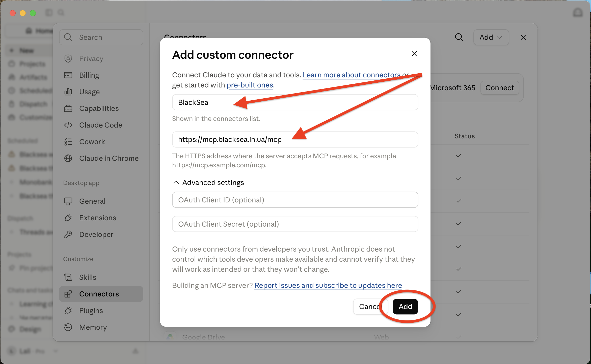591x364 pixels.
Task: Click the Memory icon in sidebar
Action: 68,327
